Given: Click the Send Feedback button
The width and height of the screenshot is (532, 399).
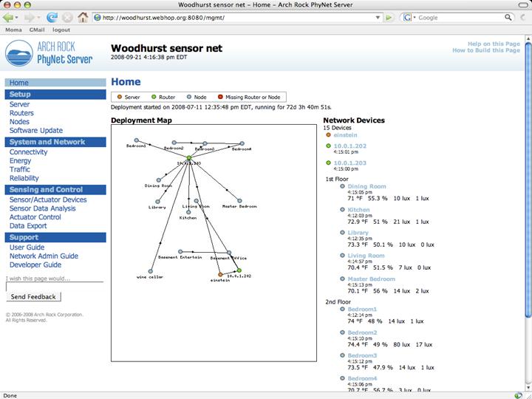Looking at the screenshot, I should point(33,296).
